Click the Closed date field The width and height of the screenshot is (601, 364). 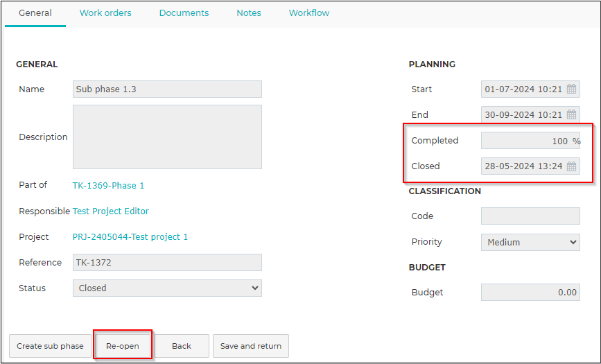point(530,166)
